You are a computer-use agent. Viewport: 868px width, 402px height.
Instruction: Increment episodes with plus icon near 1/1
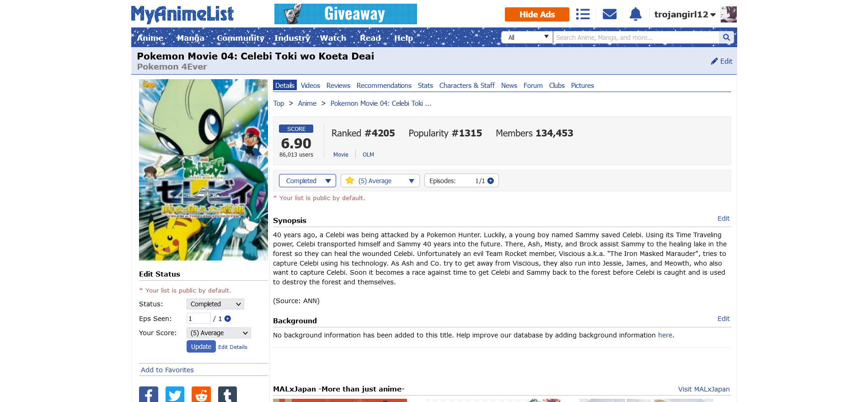pos(491,181)
